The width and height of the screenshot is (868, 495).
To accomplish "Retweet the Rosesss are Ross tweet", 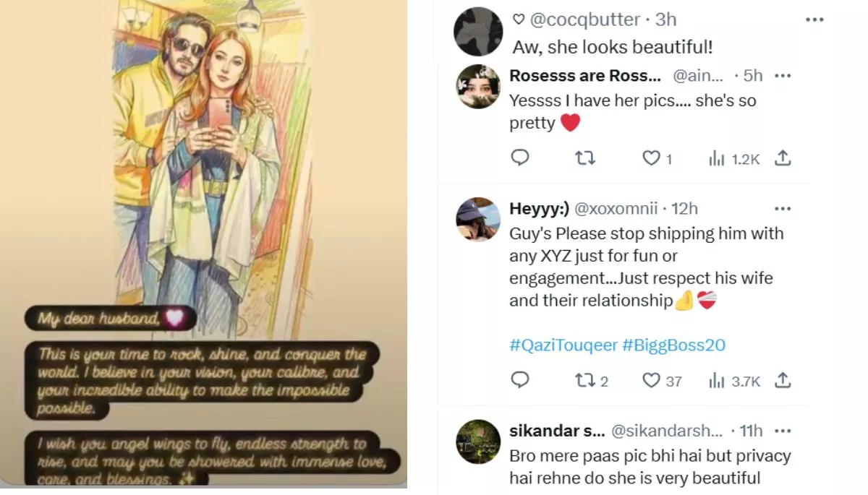I will 584,158.
